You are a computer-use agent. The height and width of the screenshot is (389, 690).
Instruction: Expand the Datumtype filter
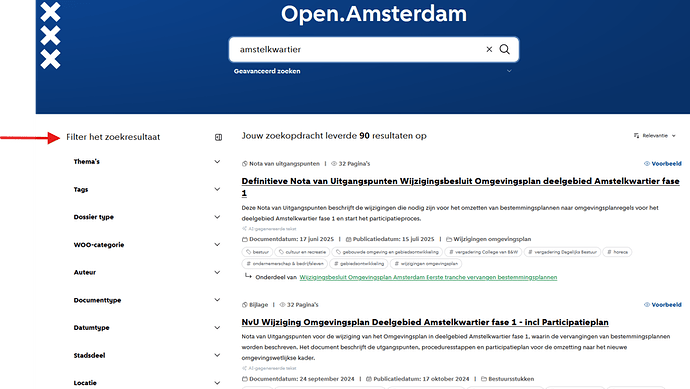point(147,328)
